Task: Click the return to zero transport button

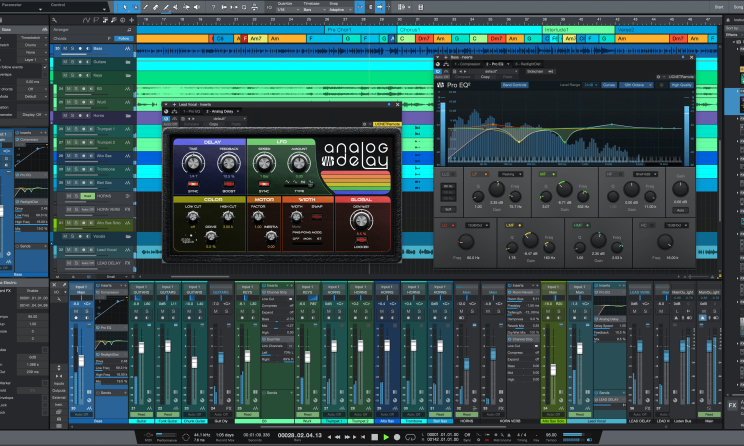Action: (x=363, y=437)
